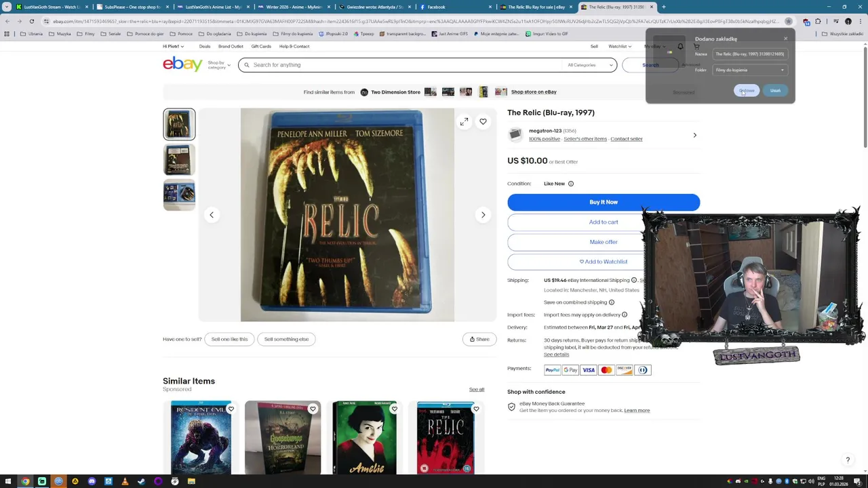Open All Categories dropdown
Screen dimensions: 868x488
[x=590, y=65]
